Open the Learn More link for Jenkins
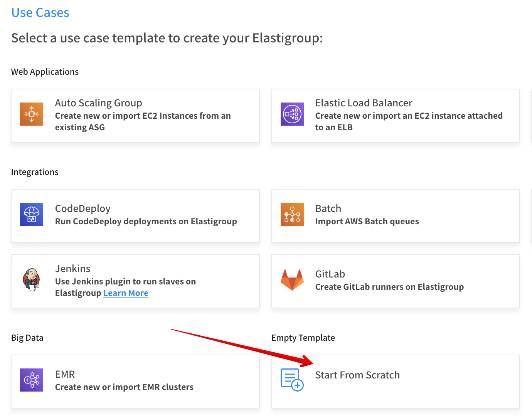 pyautogui.click(x=126, y=293)
